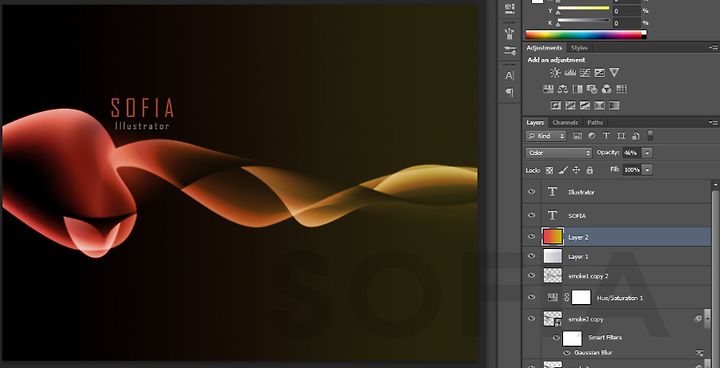Image resolution: width=720 pixels, height=368 pixels.
Task: Hide the smoke1 copy 2 layer
Action: click(x=532, y=275)
